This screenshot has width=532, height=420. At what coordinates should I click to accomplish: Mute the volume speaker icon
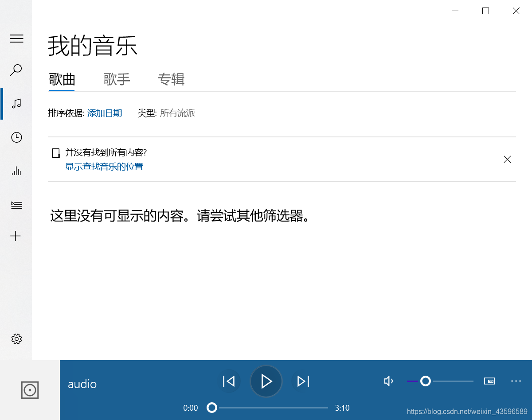point(388,381)
